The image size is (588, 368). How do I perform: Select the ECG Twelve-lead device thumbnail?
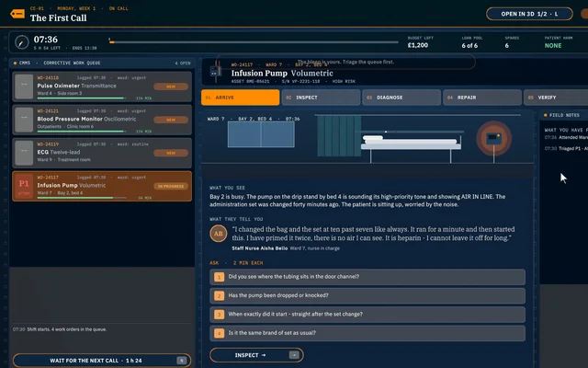24,153
